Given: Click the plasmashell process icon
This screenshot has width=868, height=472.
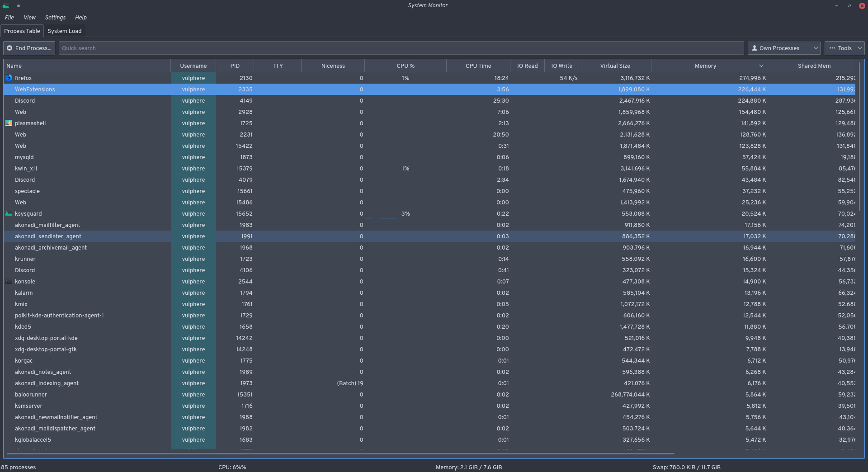Looking at the screenshot, I should [x=9, y=123].
